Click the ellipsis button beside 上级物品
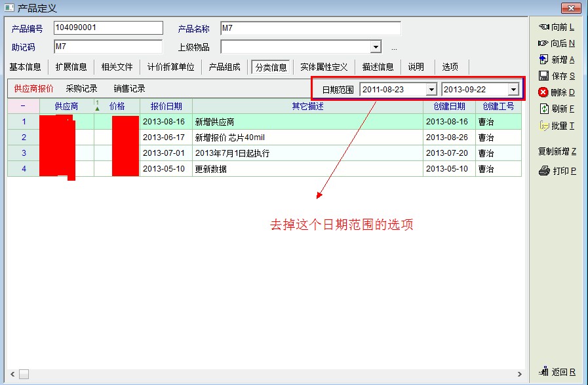Image resolution: width=588 pixels, height=385 pixels. (x=394, y=48)
